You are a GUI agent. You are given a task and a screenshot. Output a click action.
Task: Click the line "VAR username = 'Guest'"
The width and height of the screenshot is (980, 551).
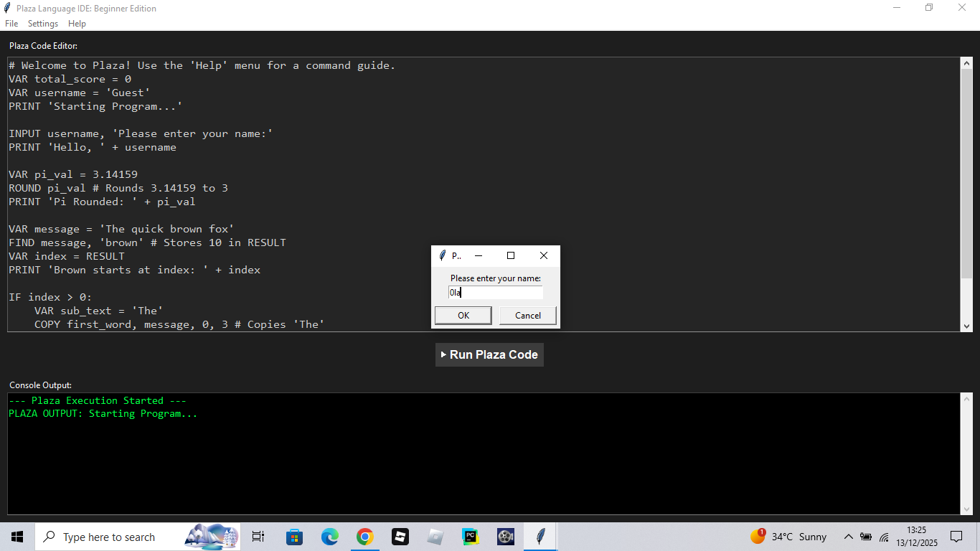[80, 93]
